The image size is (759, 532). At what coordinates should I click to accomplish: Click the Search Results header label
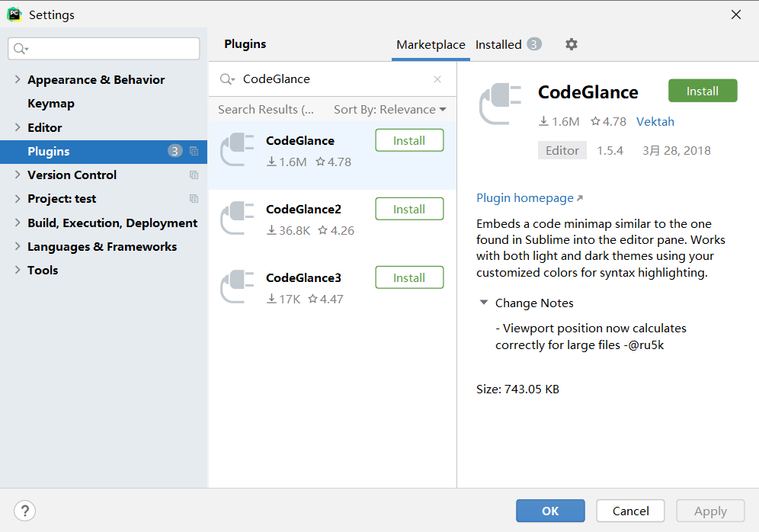266,110
